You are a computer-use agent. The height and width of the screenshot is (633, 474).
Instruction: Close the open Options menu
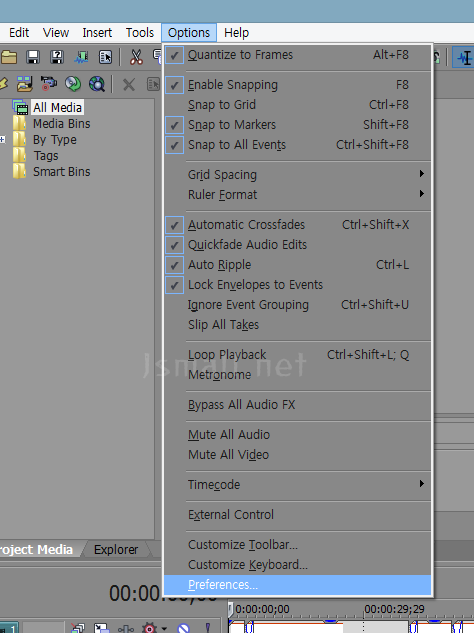tap(189, 33)
